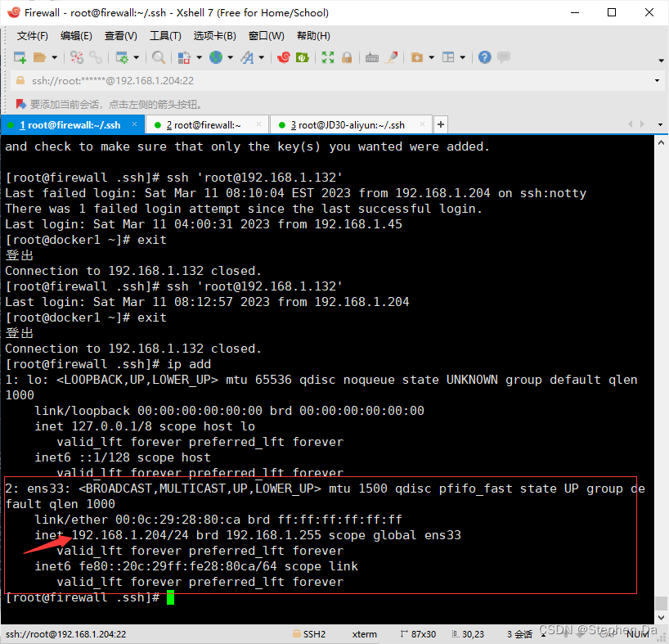Click the New File Transfer folder icon
Screen dimensions: 669x644
[417, 57]
